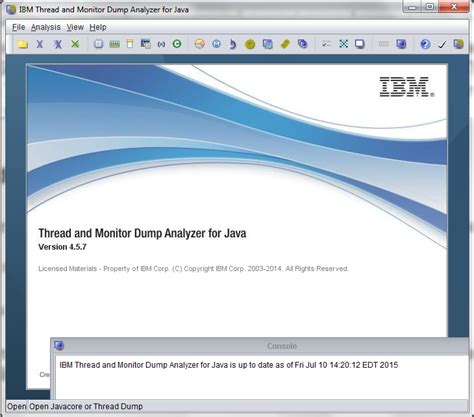Viewport: 474px width, 417px height.
Task: Click the dark blue microscope-like toolbar icon
Action: click(233, 44)
